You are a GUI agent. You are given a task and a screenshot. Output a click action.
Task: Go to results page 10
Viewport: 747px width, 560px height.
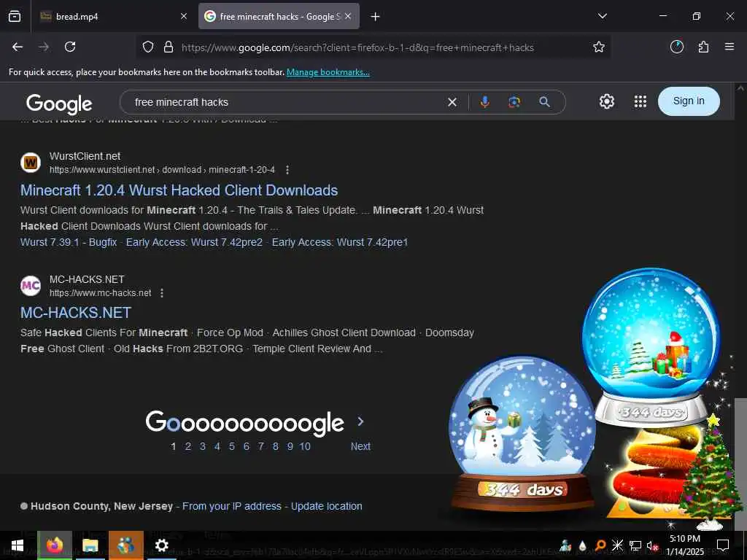[x=305, y=446]
